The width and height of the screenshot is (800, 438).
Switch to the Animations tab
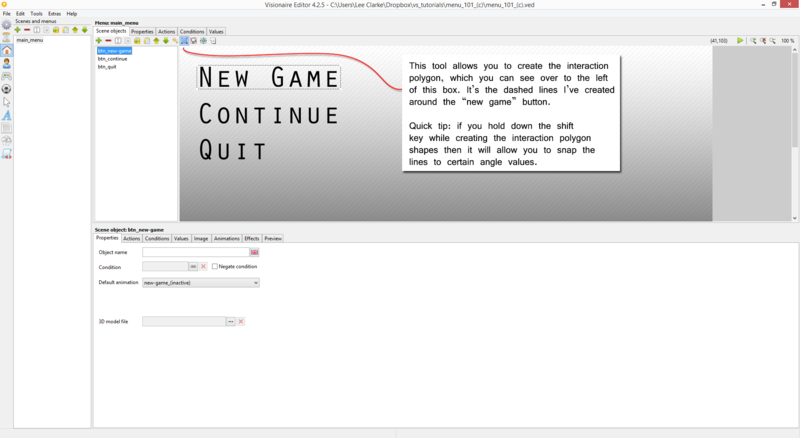click(x=227, y=238)
